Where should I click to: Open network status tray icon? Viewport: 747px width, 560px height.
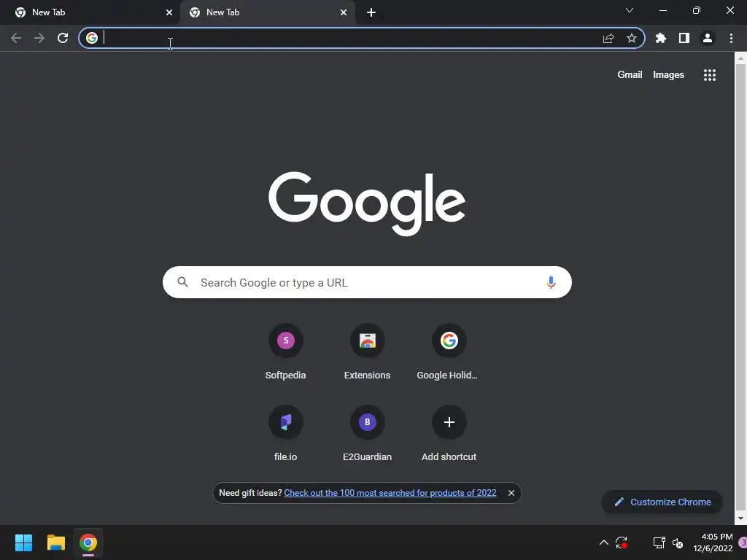(x=659, y=542)
